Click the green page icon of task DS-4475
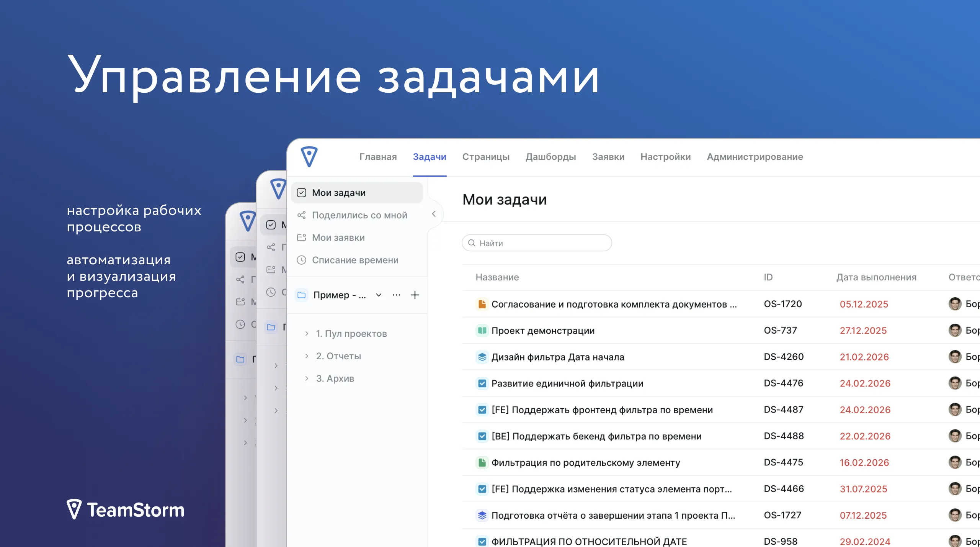Screen dimensions: 980x547 pos(482,462)
